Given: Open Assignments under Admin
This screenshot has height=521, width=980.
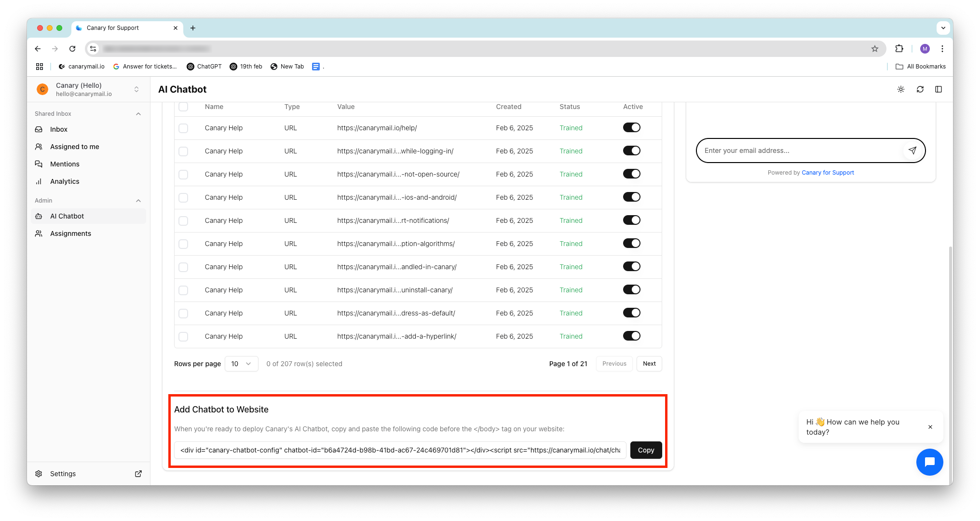Looking at the screenshot, I should (70, 233).
